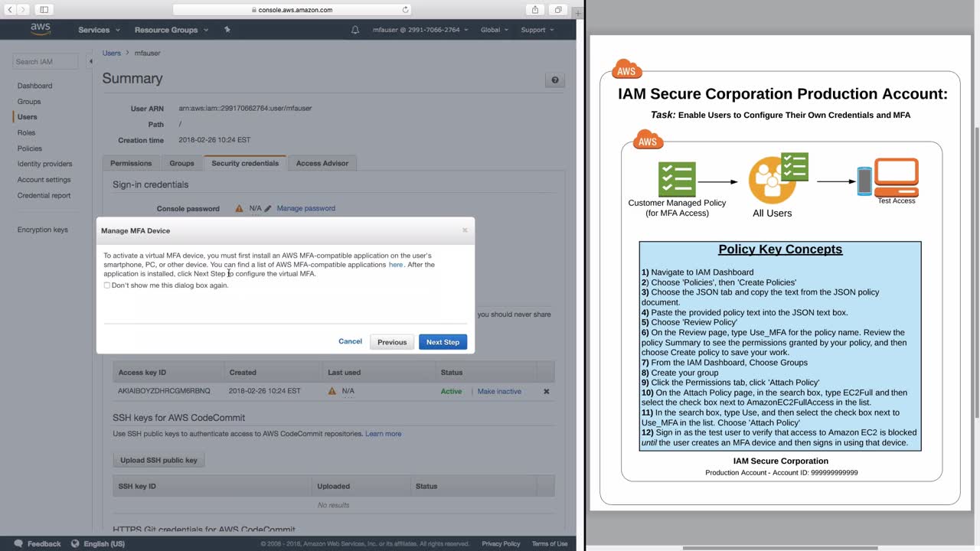The width and height of the screenshot is (980, 551).
Task: Open the language globe icon
Action: coord(75,543)
